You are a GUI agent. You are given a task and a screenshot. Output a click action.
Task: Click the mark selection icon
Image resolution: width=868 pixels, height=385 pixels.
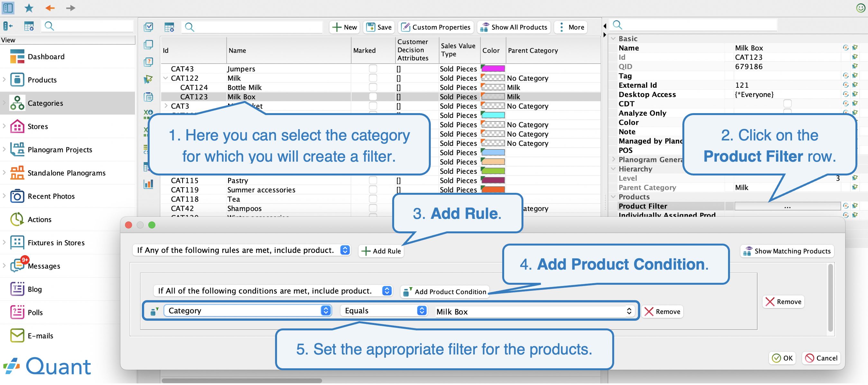(148, 27)
